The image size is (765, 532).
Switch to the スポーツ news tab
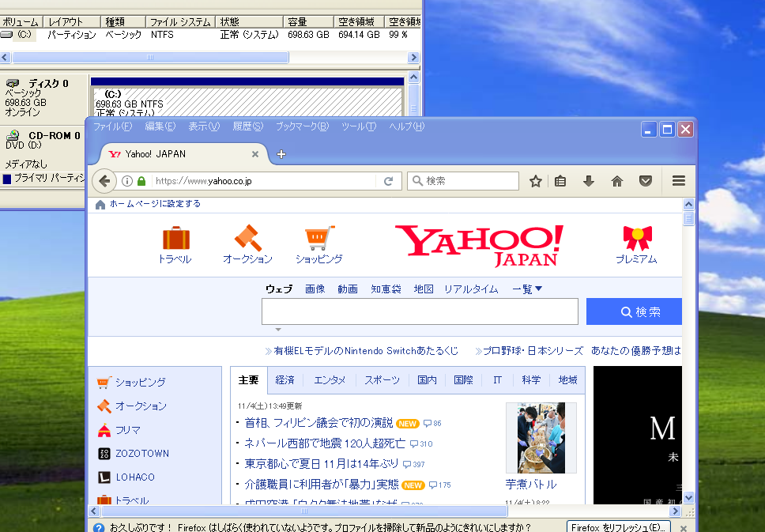pyautogui.click(x=382, y=380)
